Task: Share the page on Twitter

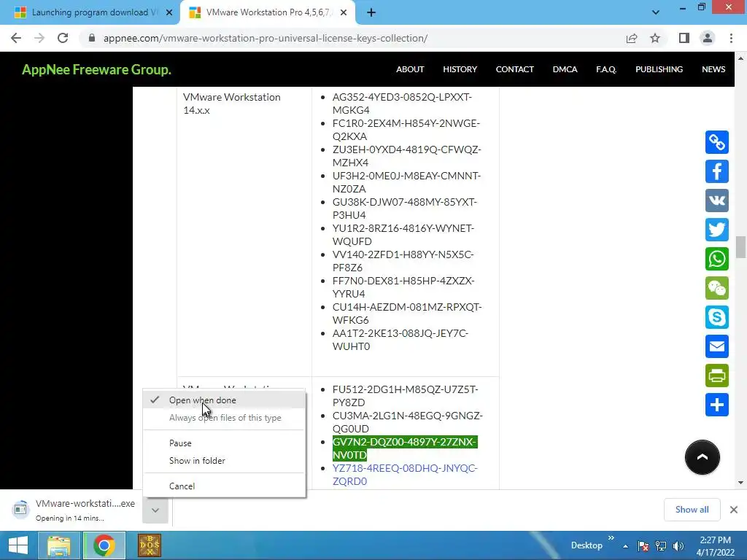Action: [717, 230]
